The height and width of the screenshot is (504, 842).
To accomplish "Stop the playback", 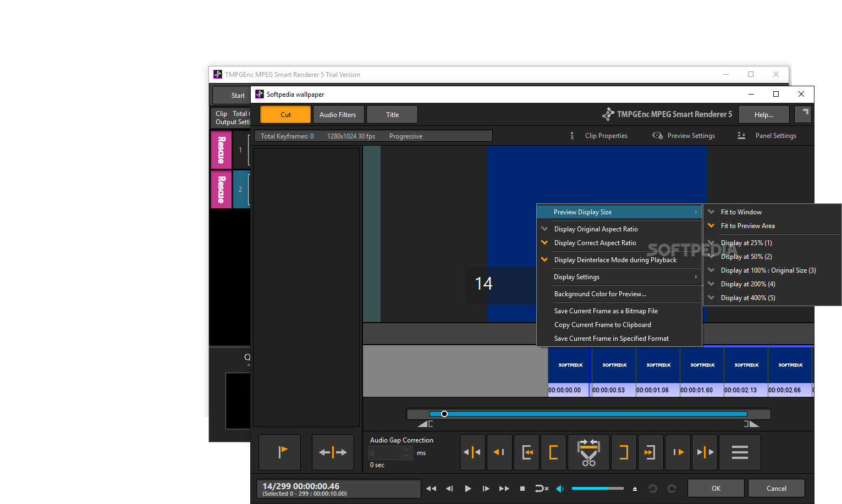I will 522,489.
